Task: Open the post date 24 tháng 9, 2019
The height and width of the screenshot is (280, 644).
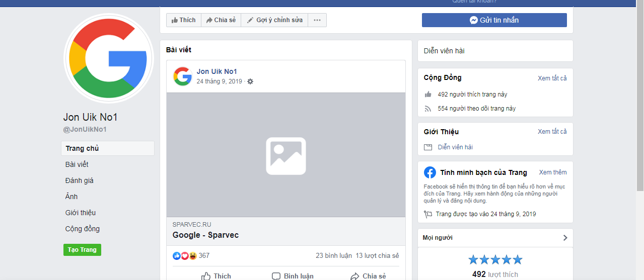Action: click(x=220, y=81)
